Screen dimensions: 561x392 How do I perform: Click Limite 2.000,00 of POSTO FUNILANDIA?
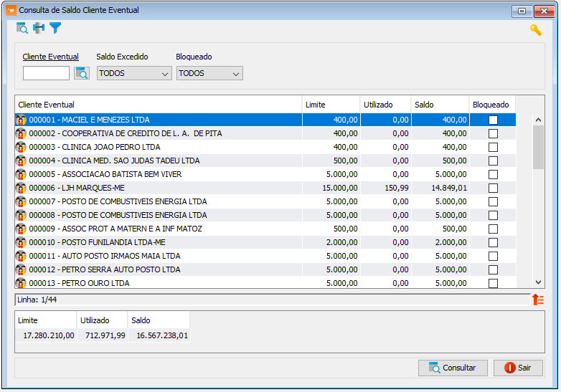(341, 242)
